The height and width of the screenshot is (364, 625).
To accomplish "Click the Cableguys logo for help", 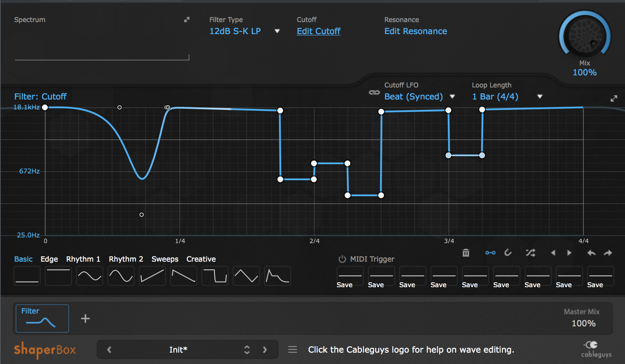I will tap(596, 349).
